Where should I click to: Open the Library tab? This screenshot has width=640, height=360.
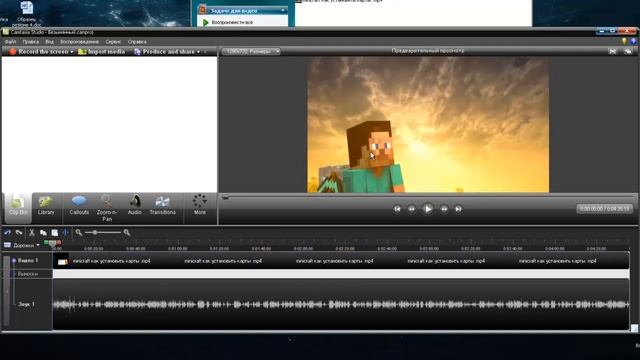coord(46,205)
